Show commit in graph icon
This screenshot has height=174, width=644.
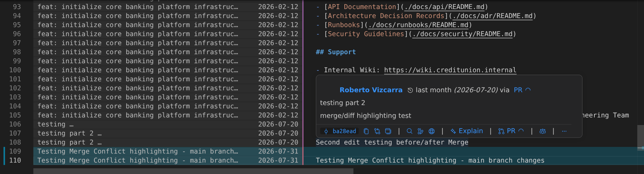pyautogui.click(x=420, y=131)
